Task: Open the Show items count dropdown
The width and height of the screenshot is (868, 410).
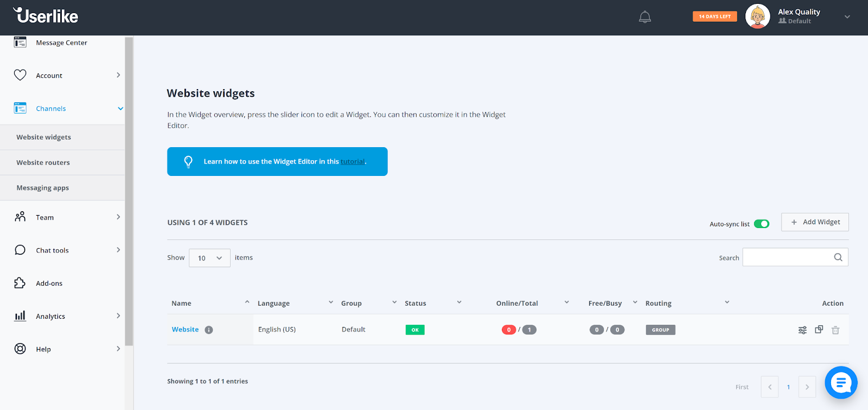Action: coord(209,258)
